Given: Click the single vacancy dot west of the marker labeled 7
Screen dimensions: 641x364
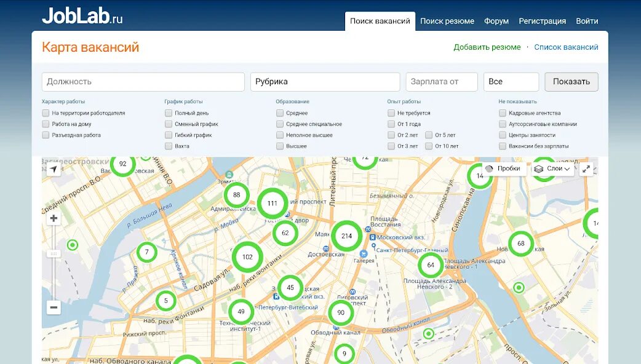Looking at the screenshot, I should click(x=73, y=245).
